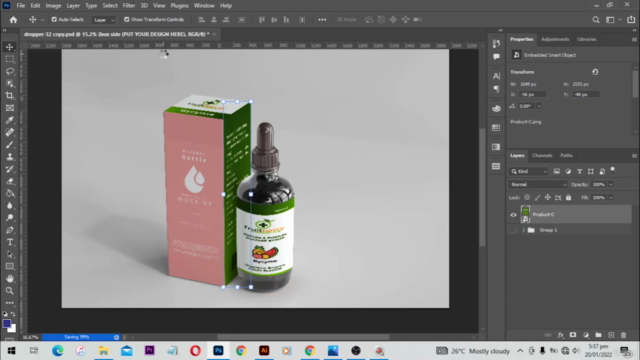Add a layer mask icon
640x360 pixels.
[x=573, y=335]
